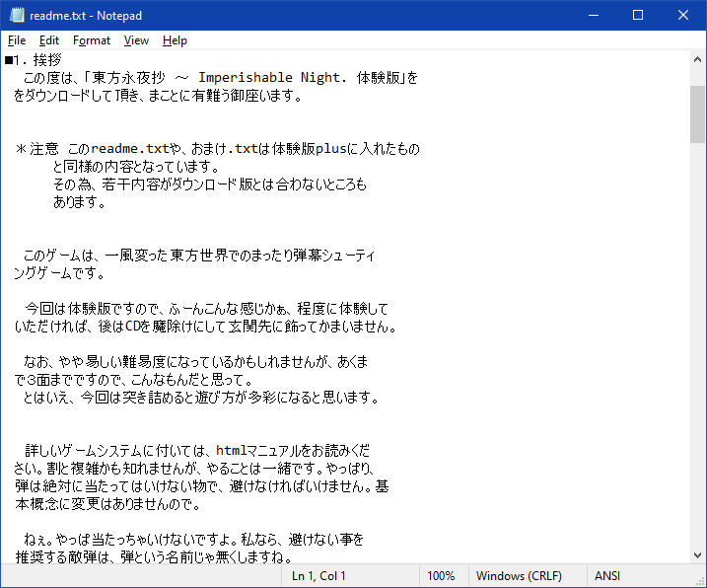Open the View menu
This screenshot has height=588, width=707.
click(136, 40)
